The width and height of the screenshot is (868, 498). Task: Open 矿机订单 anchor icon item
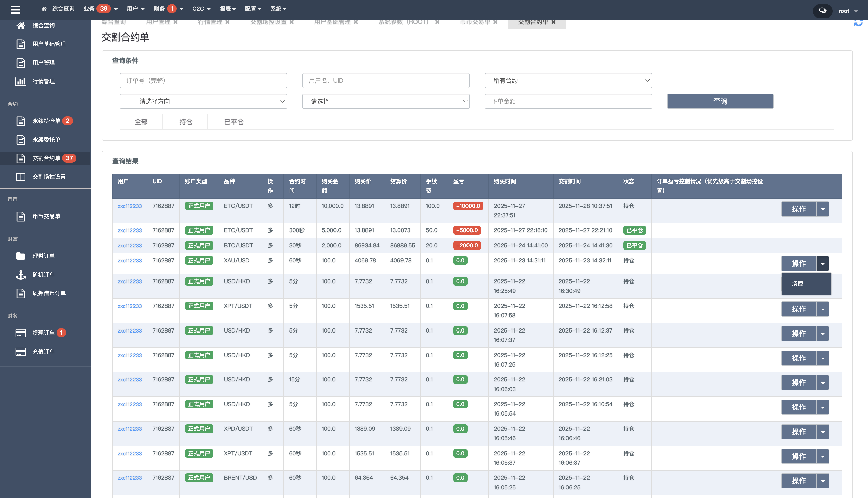(x=21, y=275)
